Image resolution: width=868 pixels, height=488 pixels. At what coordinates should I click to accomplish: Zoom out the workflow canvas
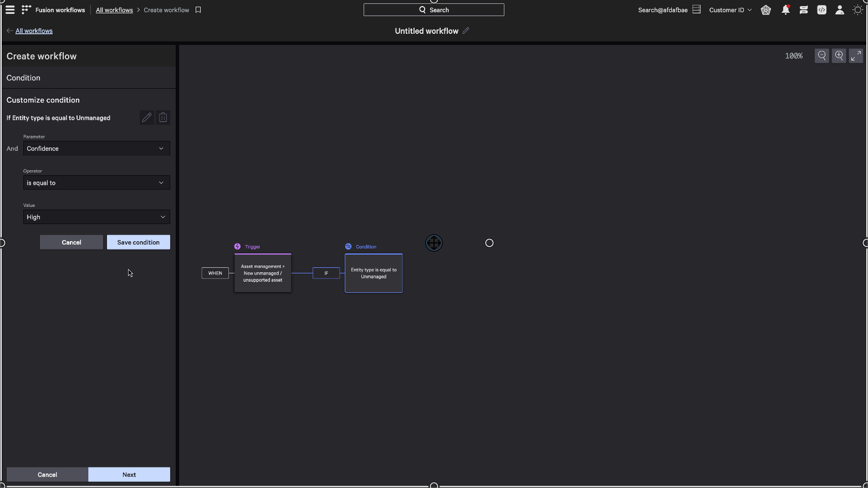pyautogui.click(x=822, y=56)
